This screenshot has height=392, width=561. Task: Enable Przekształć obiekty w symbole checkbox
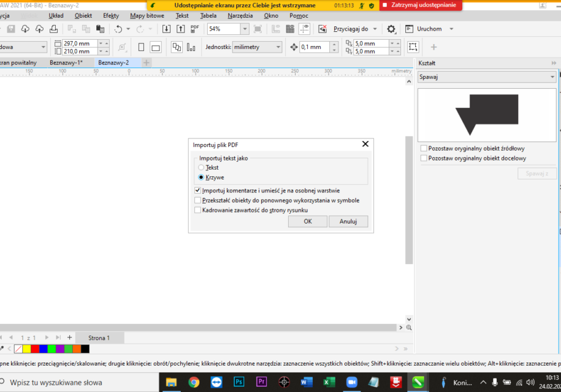197,200
